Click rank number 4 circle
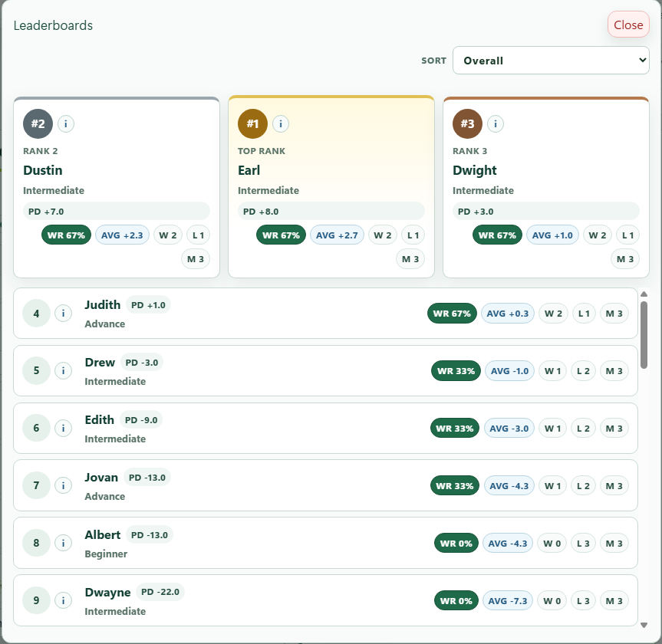This screenshot has height=644, width=662. (x=36, y=313)
